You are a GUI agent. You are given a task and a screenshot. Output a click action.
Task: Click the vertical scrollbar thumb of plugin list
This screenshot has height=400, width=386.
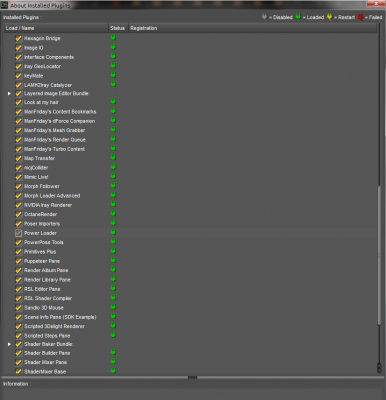379,255
